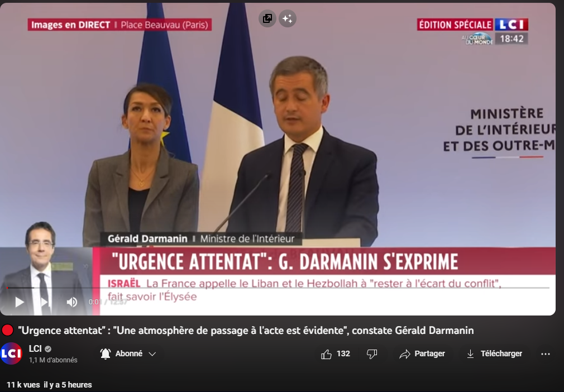
Task: Click the video title text
Action: pyautogui.click(x=246, y=331)
